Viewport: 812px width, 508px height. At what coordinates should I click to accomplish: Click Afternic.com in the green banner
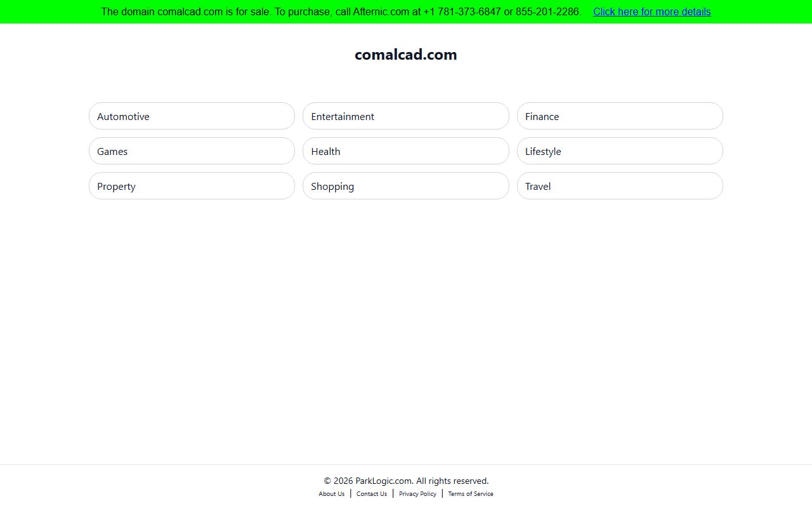pyautogui.click(x=381, y=11)
